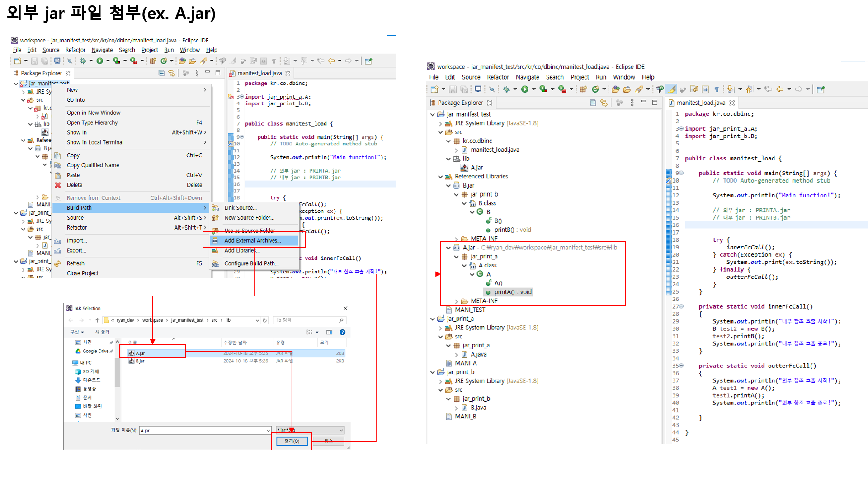This screenshot has width=868, height=488.
Task: Click refresh icon beside JAR Selection path bar
Action: pyautogui.click(x=265, y=320)
